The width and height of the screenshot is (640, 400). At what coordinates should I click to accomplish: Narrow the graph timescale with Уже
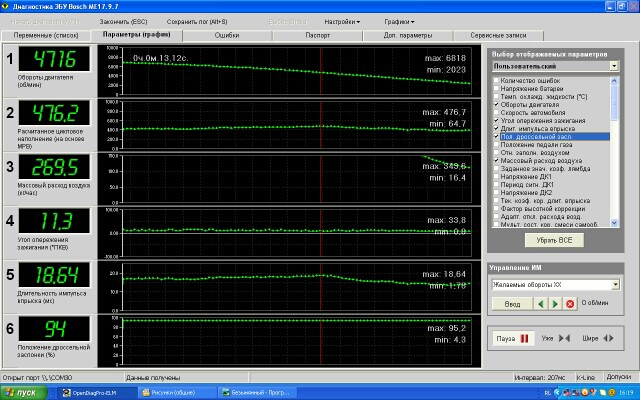[x=555, y=338]
